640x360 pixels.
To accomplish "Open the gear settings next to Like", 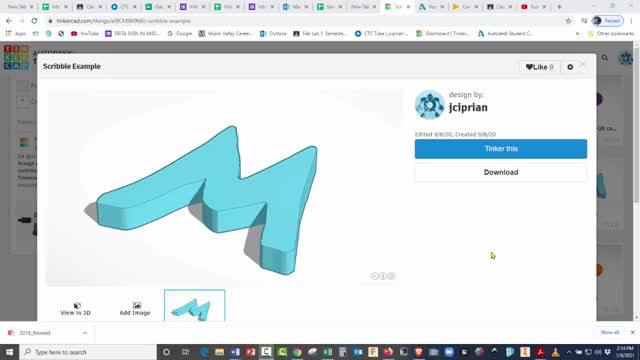I will coord(570,67).
